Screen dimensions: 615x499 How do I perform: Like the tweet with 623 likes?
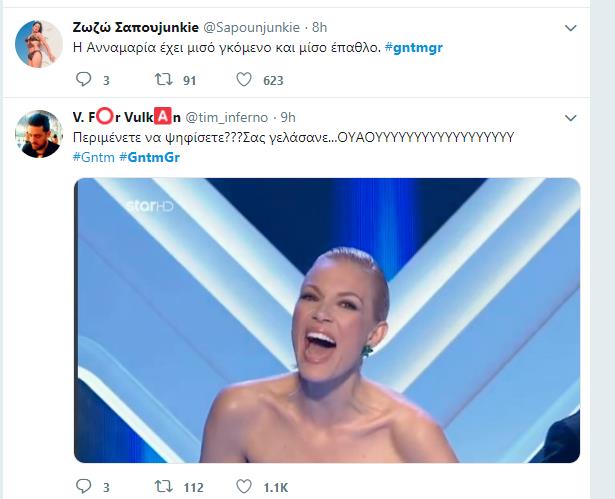pyautogui.click(x=245, y=79)
